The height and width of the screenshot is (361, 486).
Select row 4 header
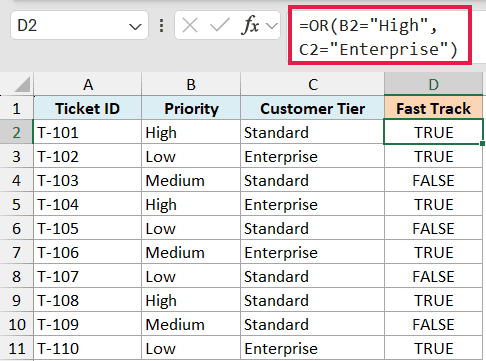(17, 180)
